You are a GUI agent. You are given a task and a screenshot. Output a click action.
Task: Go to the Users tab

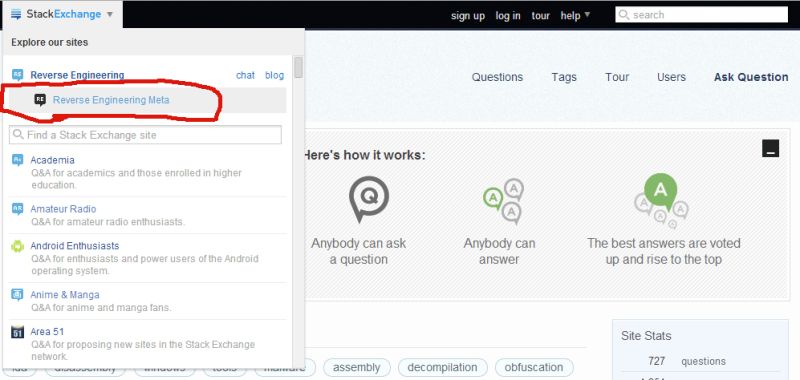tap(671, 77)
